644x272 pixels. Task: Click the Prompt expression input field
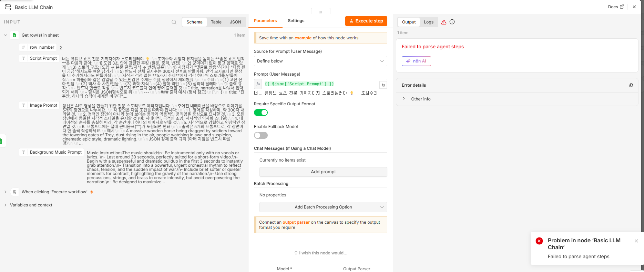320,84
